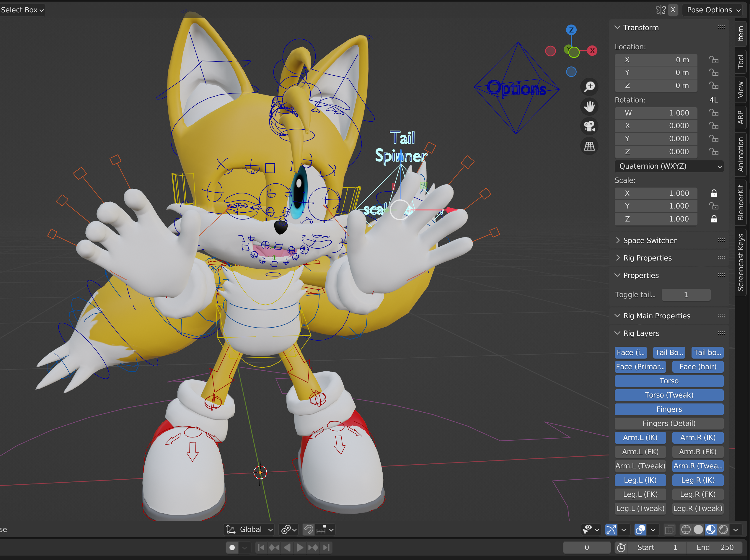Switch perspective/orthographic with the grid icon
The height and width of the screenshot is (560, 750).
[589, 146]
